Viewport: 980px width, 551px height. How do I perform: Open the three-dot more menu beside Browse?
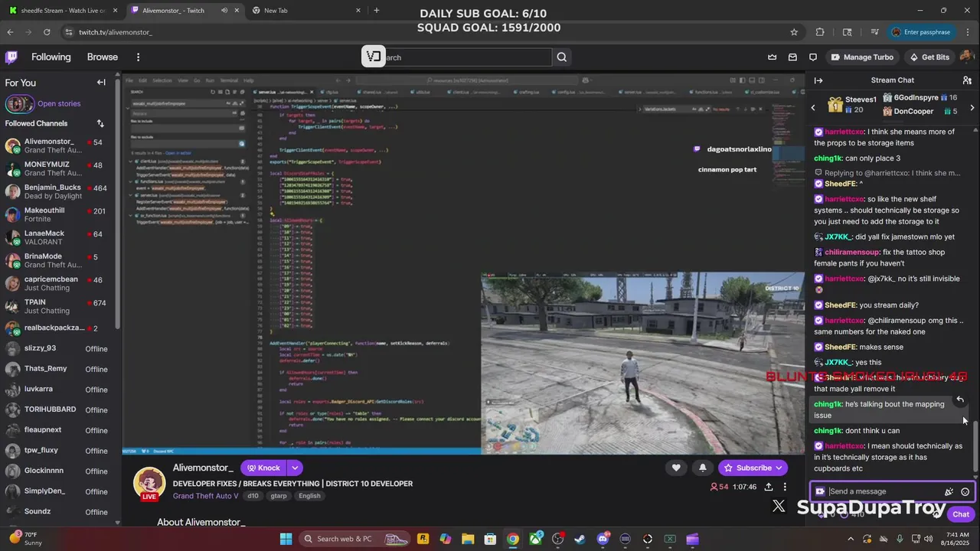coord(138,57)
